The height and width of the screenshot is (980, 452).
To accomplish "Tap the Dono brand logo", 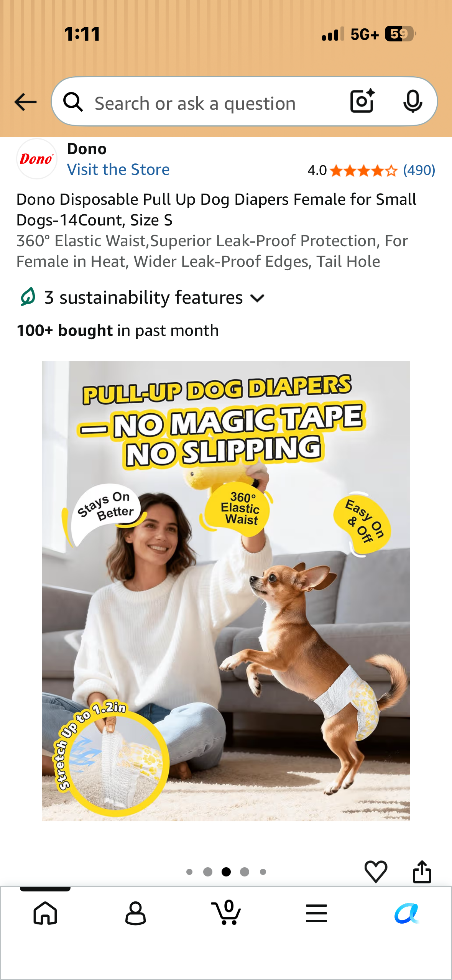I will pyautogui.click(x=37, y=159).
